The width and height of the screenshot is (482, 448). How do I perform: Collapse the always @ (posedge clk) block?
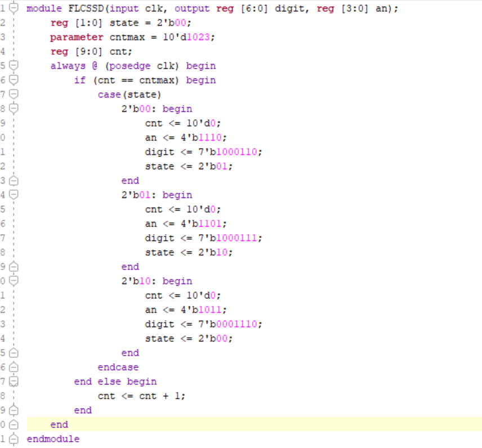tap(14, 66)
